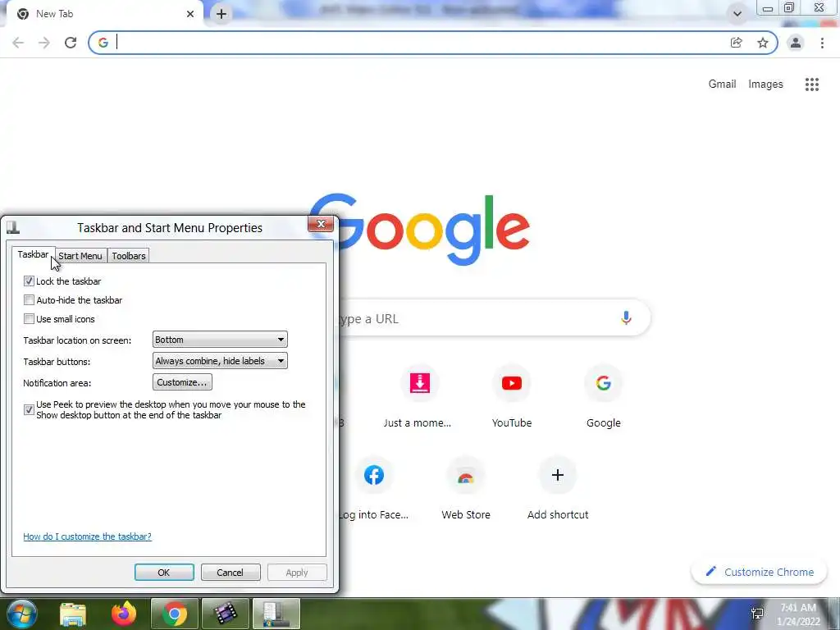The image size is (840, 630).
Task: Open the Taskbar location on screen dropdown
Action: tap(220, 340)
